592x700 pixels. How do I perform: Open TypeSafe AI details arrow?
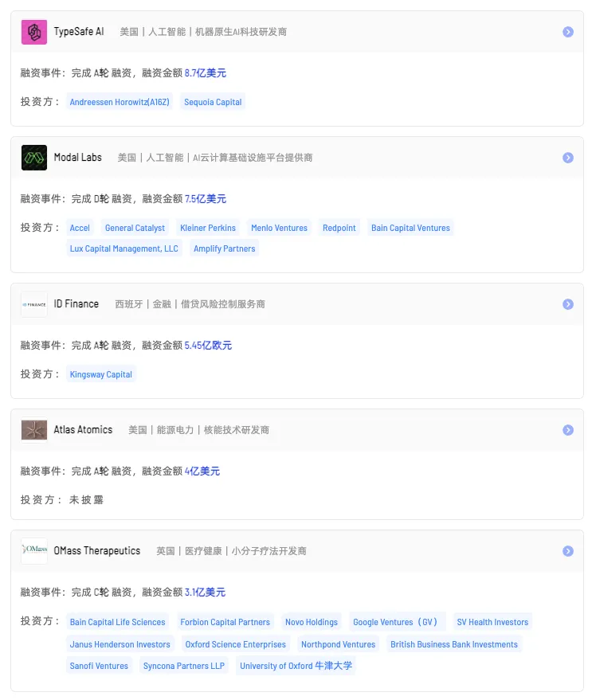pos(568,32)
